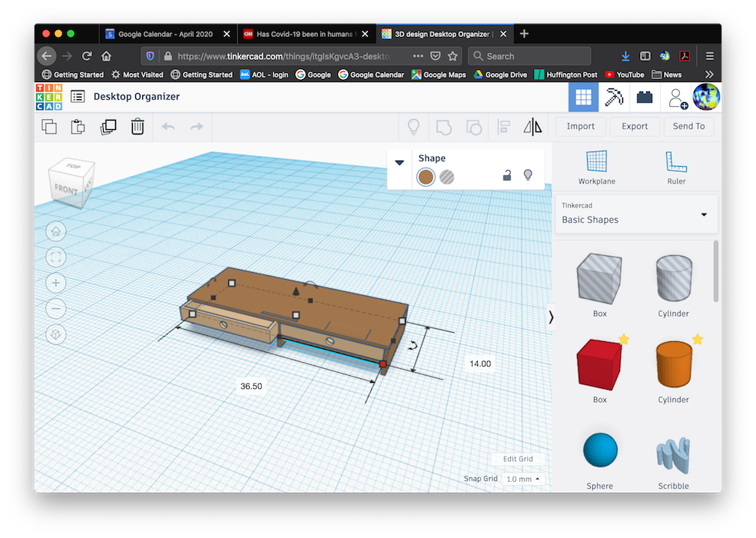
Task: Collapse the shapes sidebar chevron
Action: point(551,317)
